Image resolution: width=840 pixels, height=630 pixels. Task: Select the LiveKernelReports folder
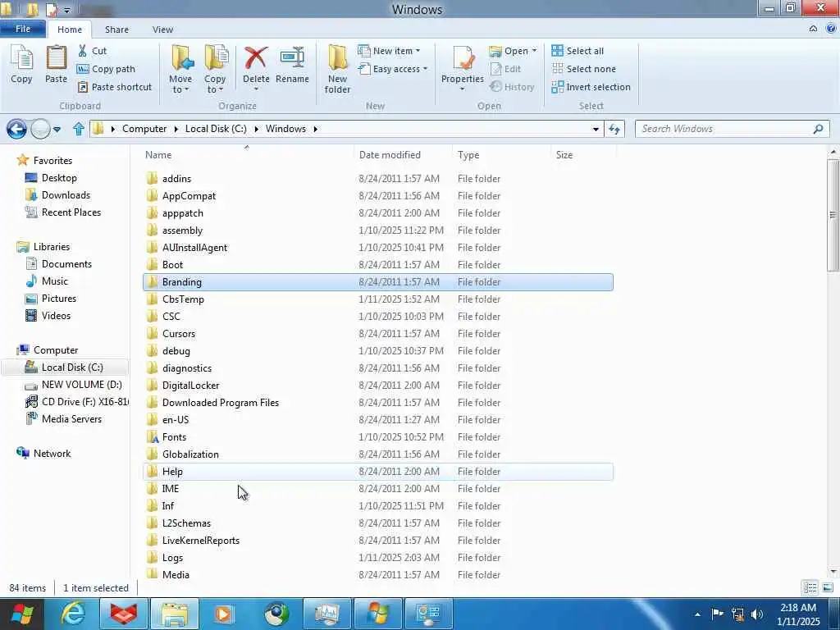(378, 541)
